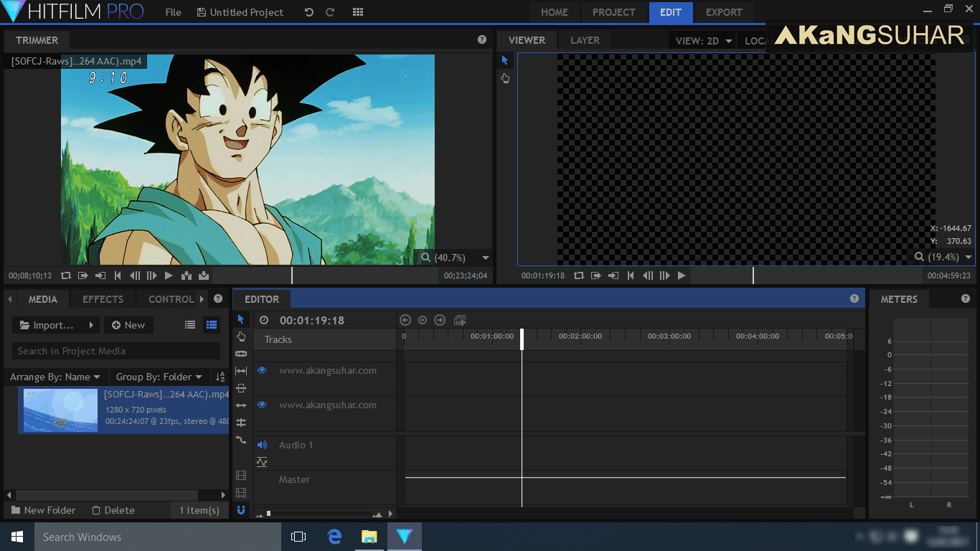Select the Slide tool in the Editor
This screenshot has width=980, height=551.
(x=241, y=388)
